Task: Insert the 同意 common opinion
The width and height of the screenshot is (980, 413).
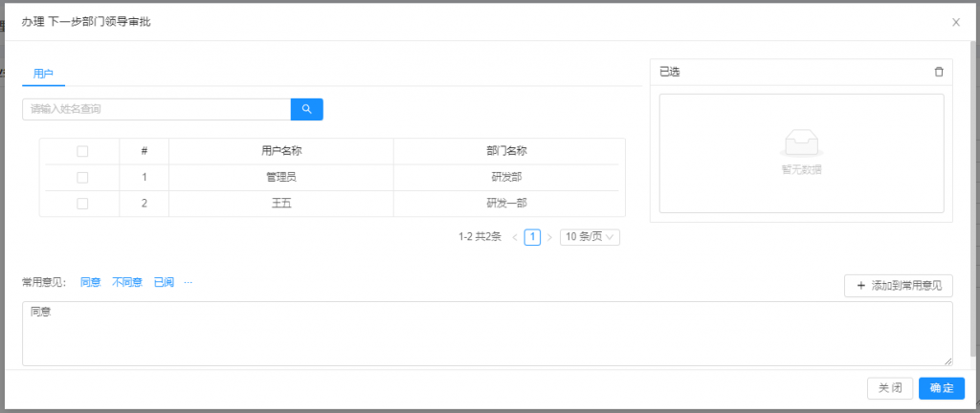Action: tap(90, 283)
